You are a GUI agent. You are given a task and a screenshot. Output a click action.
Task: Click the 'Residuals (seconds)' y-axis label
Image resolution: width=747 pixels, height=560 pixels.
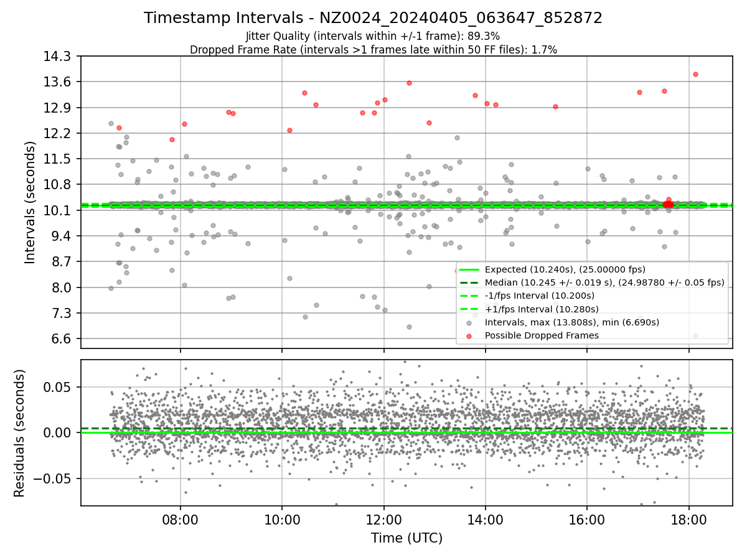19,433
